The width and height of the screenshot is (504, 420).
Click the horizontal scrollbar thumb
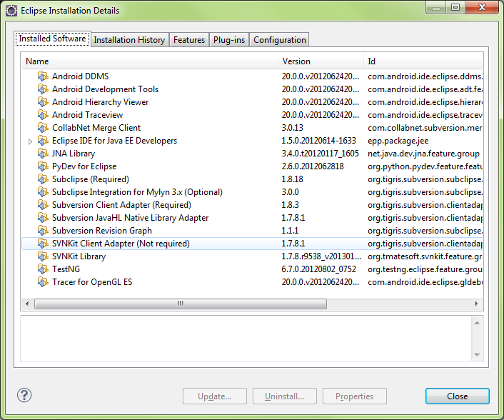(181, 304)
